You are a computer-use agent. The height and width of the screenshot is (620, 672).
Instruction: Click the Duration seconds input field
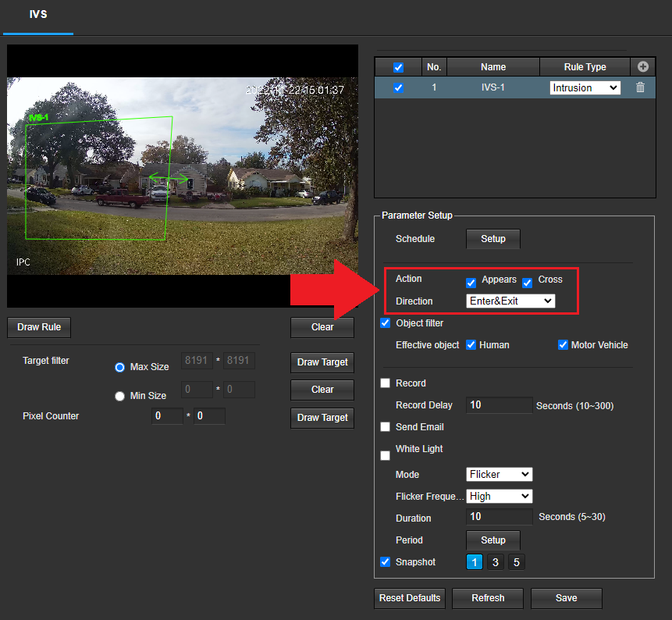(x=500, y=517)
